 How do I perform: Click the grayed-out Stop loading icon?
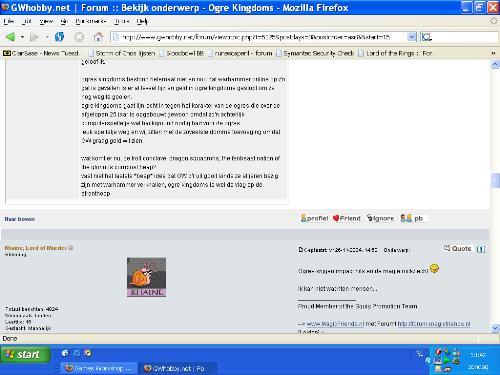tap(79, 37)
